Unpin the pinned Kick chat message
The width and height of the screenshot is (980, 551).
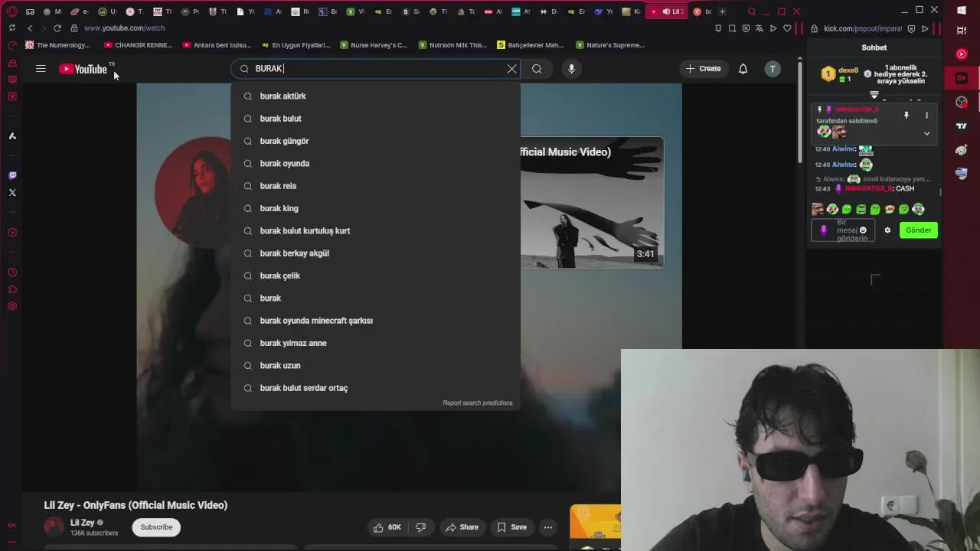coord(906,116)
